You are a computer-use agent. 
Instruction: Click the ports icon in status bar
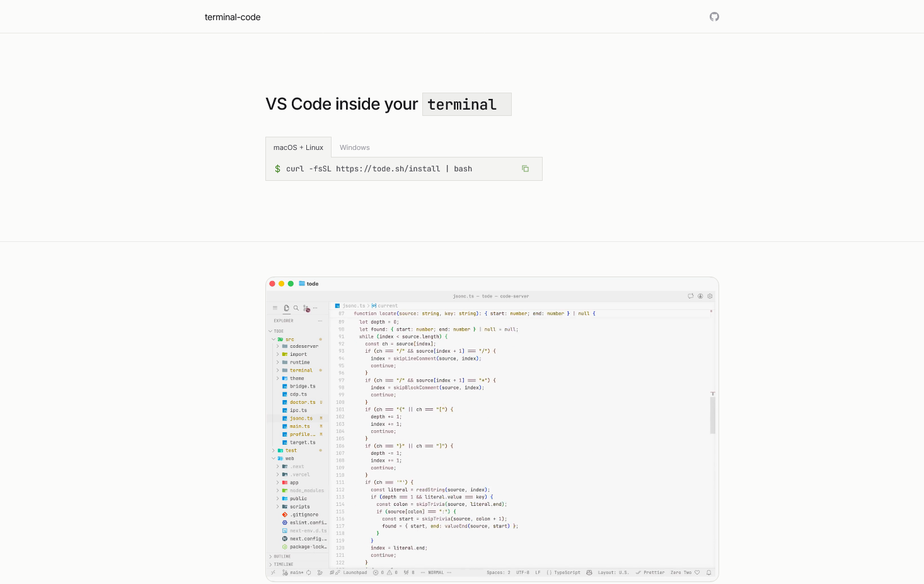[407, 573]
